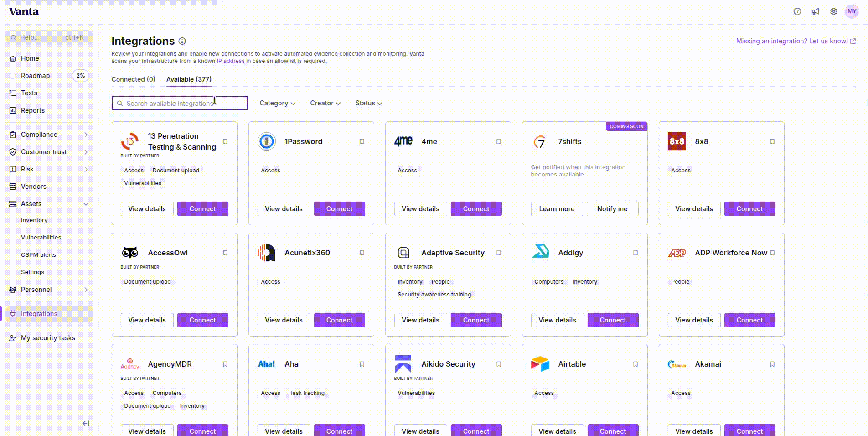Bookmark the AccessOwl integration

tap(225, 253)
